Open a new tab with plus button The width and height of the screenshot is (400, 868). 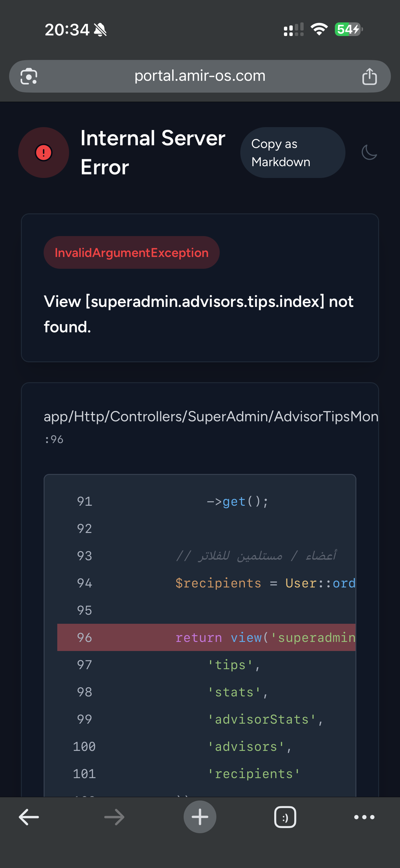[200, 817]
